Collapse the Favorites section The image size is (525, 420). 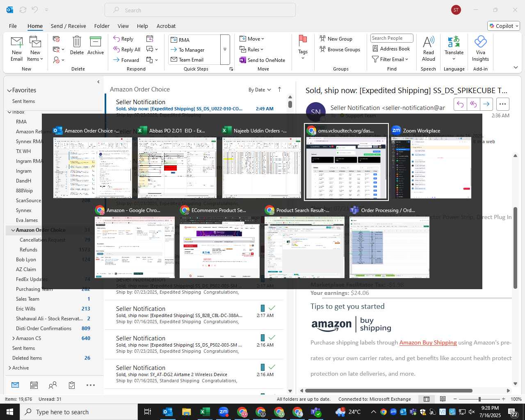click(9, 90)
